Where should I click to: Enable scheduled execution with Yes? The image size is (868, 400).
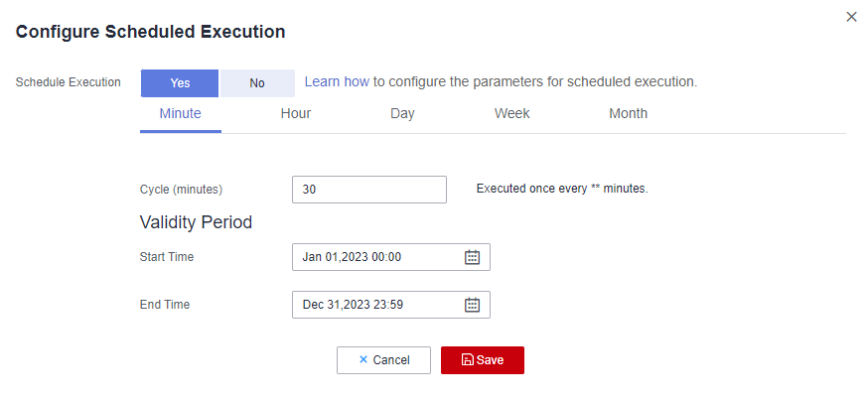(x=180, y=83)
